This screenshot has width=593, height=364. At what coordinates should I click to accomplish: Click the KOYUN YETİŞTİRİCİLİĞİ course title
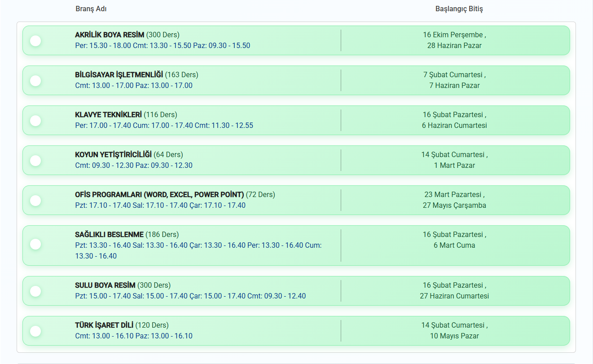[113, 155]
